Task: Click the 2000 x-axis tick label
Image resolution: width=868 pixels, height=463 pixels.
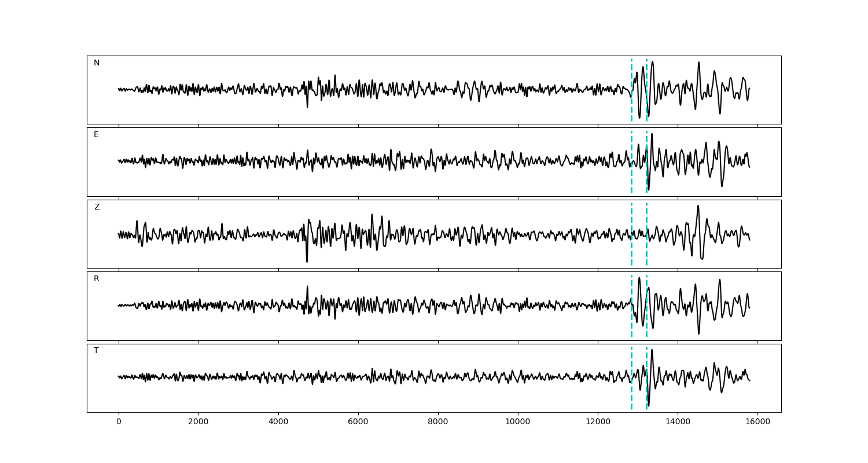Action: (198, 422)
